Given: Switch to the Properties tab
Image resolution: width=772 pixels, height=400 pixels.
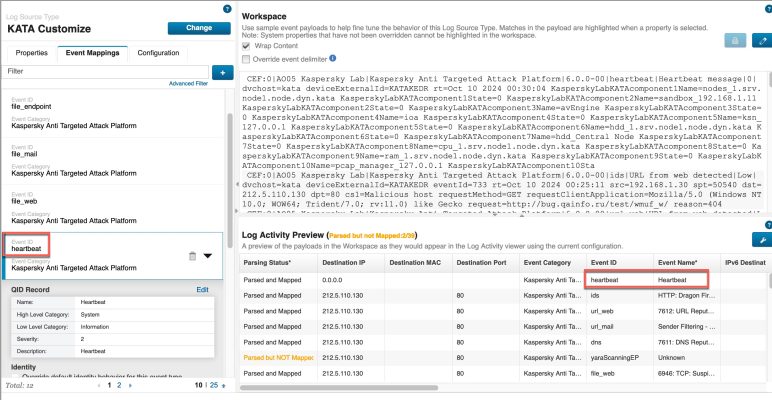Looking at the screenshot, I should 32,53.
